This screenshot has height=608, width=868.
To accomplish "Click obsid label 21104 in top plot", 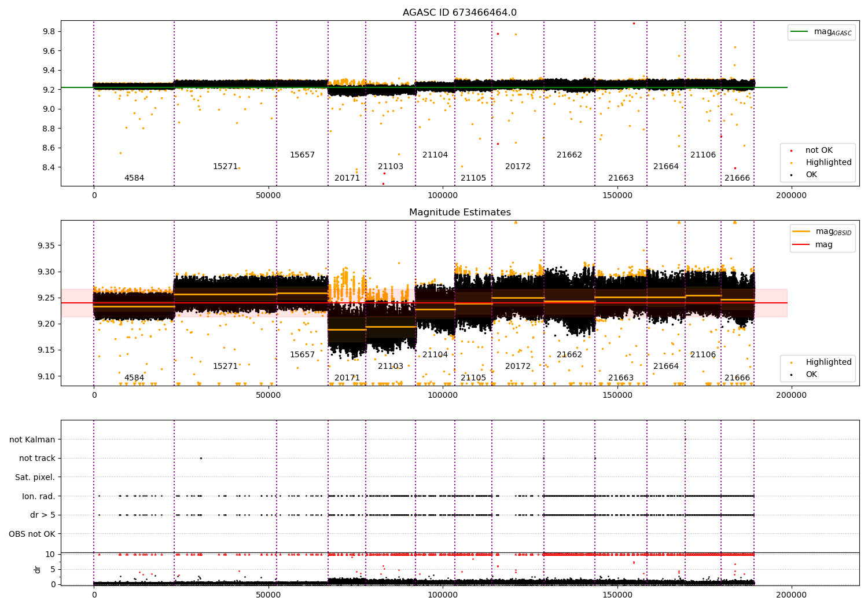I will point(435,155).
